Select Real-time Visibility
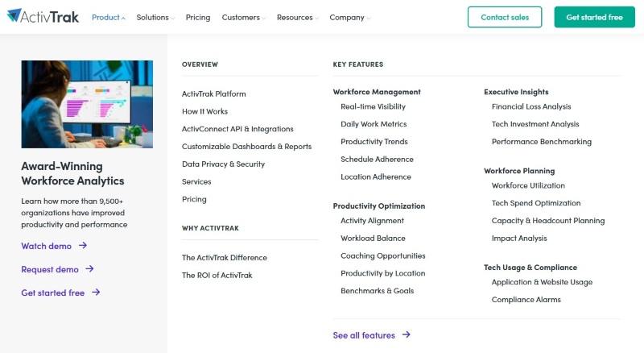Screen dimensions: 644x353 click(373, 106)
